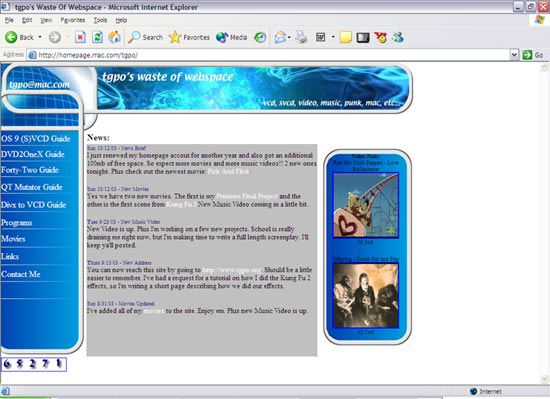This screenshot has width=550, height=399.
Task: Click the Stop loading icon
Action: click(80, 37)
